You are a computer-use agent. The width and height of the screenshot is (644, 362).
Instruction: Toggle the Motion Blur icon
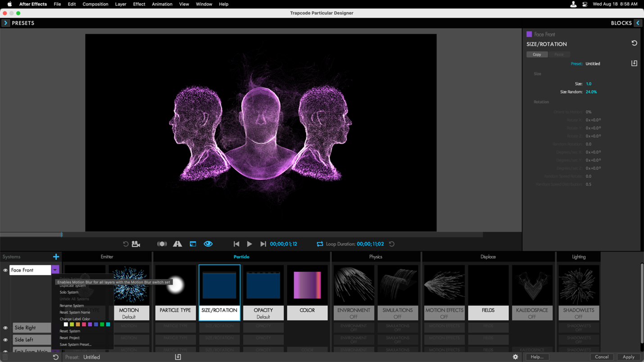[x=162, y=244]
